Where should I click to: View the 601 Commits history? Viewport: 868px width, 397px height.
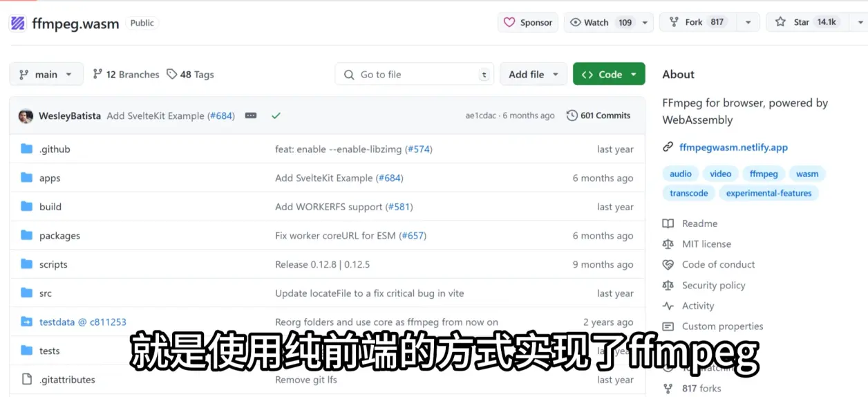pos(598,116)
